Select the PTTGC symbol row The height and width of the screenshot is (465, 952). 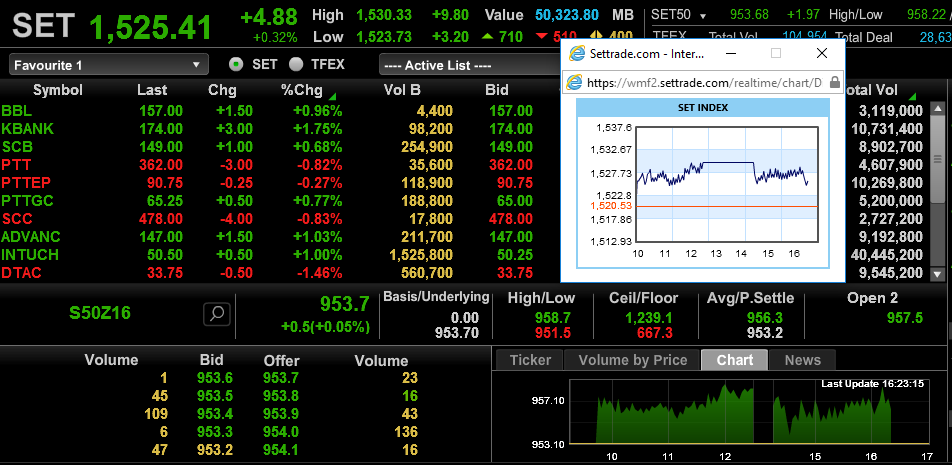click(x=279, y=201)
